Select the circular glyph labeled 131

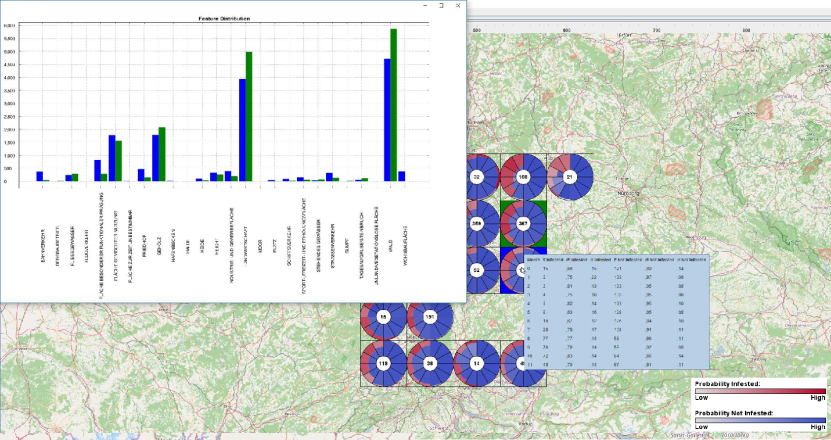pyautogui.click(x=430, y=318)
